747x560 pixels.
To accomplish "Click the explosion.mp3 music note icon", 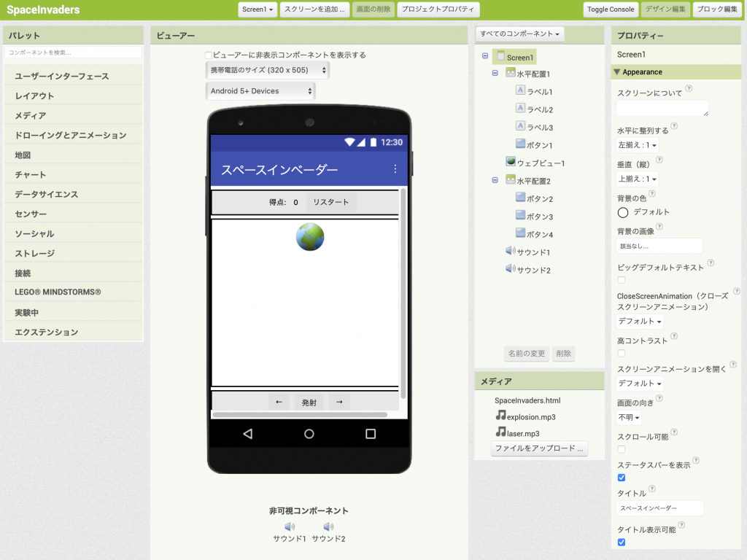I will 500,416.
